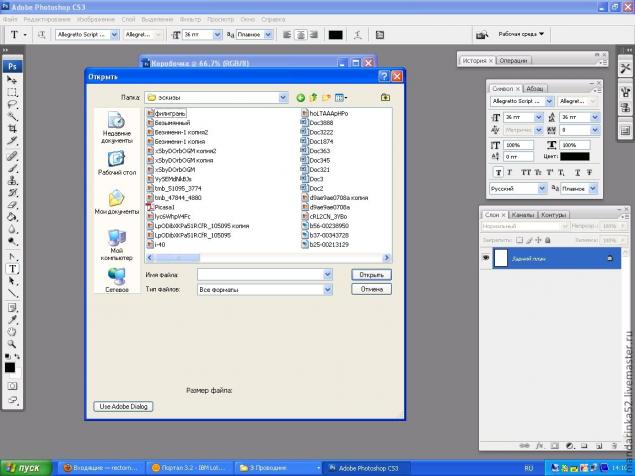Click Up One Level folder icon
This screenshot has width=635, height=476.
pyautogui.click(x=313, y=98)
